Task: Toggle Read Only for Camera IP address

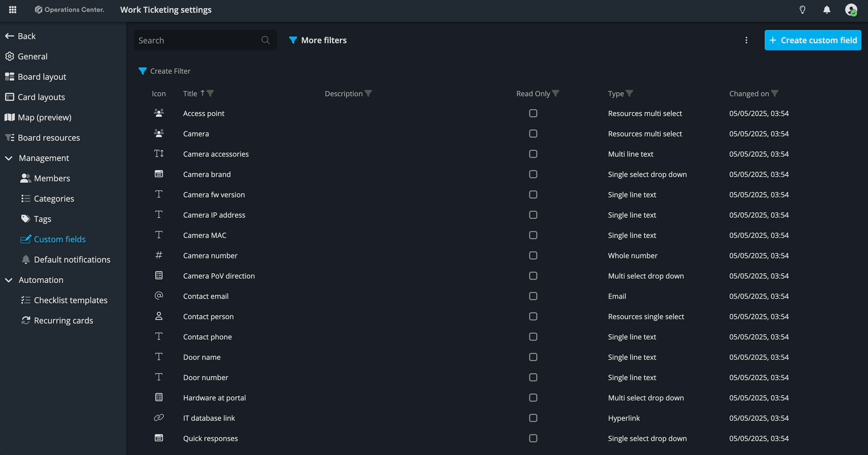Action: coord(533,215)
